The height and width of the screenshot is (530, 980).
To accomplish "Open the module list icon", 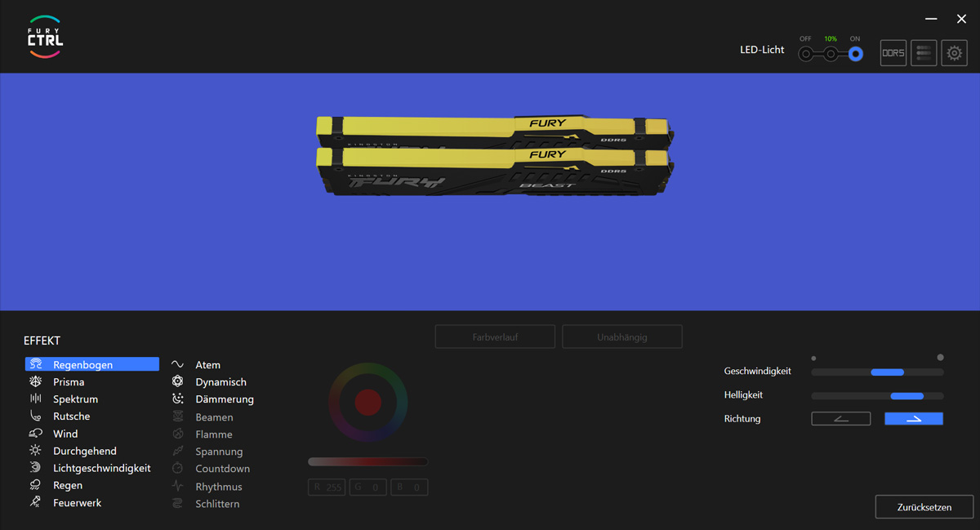I will [x=924, y=53].
